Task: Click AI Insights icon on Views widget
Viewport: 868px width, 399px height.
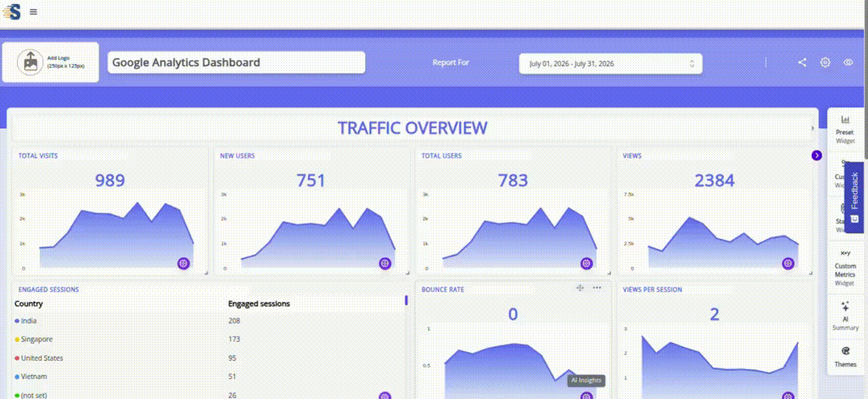Action: click(788, 263)
